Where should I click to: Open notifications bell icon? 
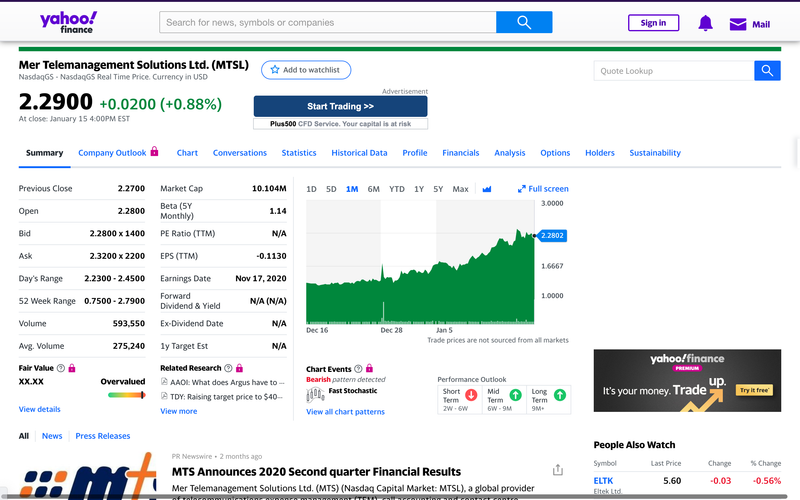[705, 23]
